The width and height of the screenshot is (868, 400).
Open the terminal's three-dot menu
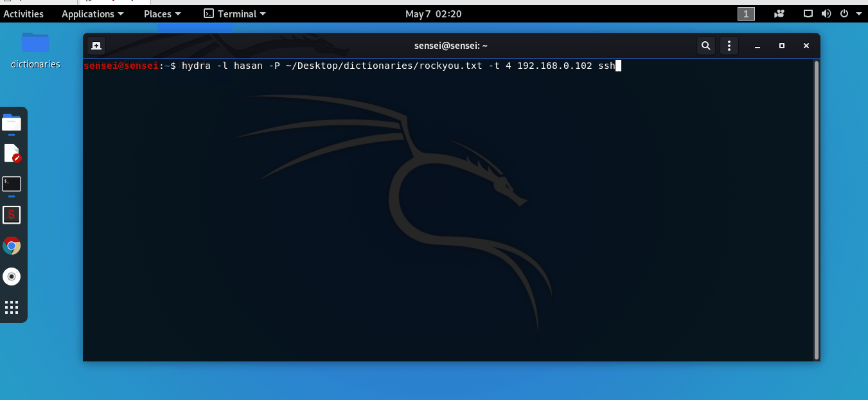point(729,46)
